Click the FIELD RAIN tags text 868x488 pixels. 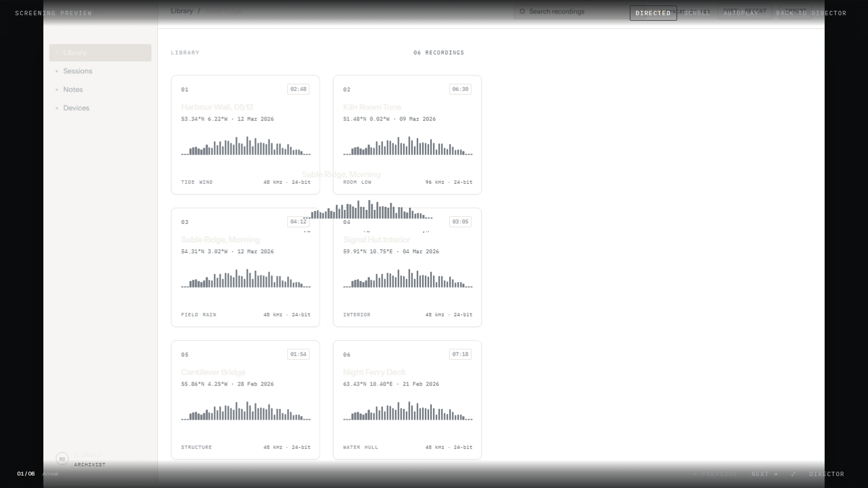click(x=199, y=314)
